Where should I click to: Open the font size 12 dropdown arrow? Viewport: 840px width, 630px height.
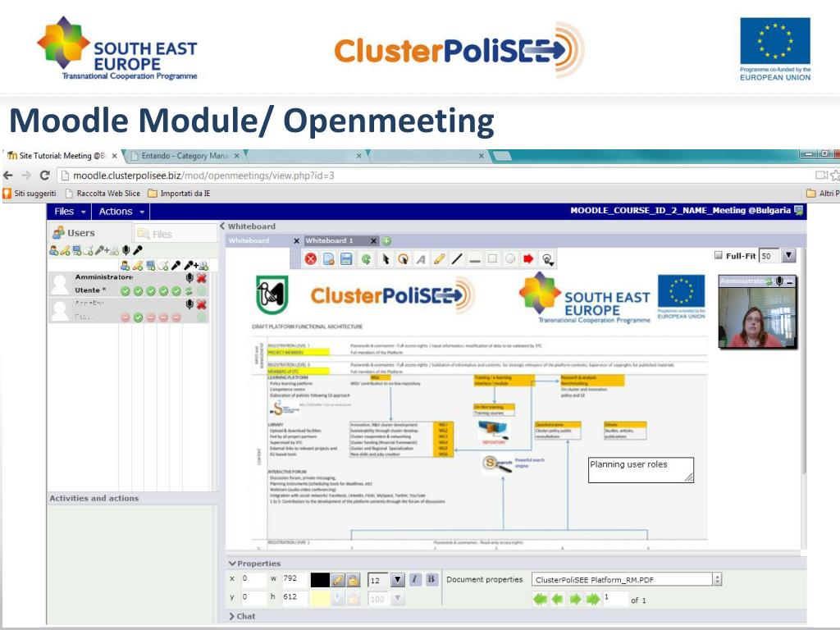(x=398, y=580)
